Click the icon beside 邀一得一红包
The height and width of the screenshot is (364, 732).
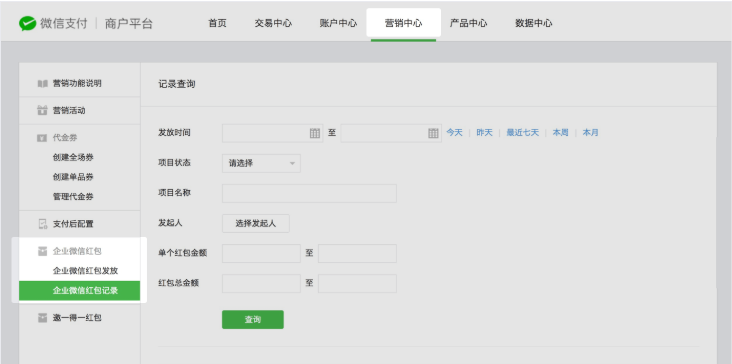pyautogui.click(x=42, y=318)
